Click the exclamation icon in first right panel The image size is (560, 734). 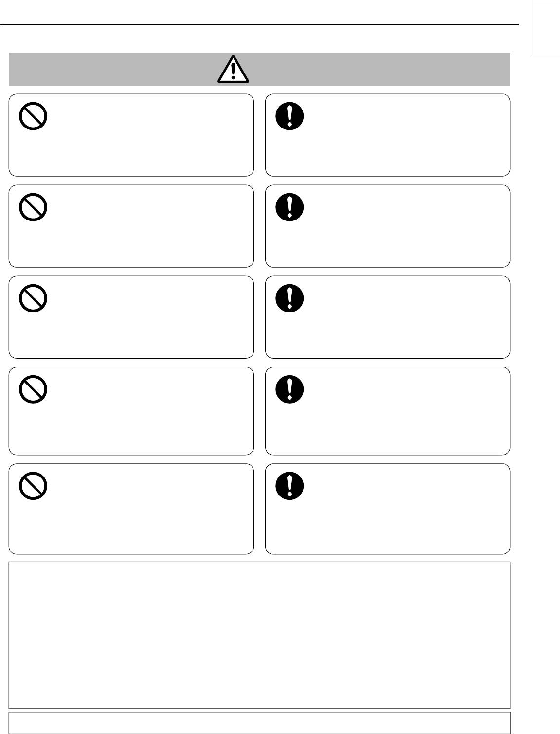(x=289, y=117)
